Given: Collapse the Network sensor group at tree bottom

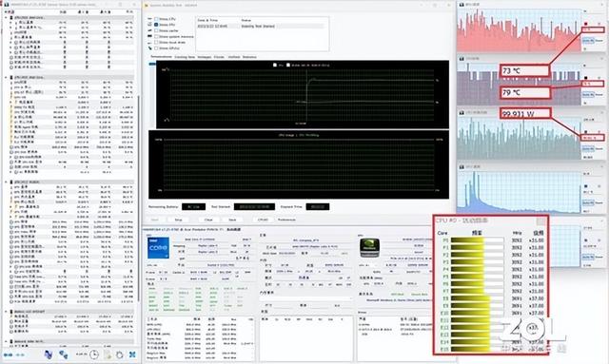Looking at the screenshot, I should point(6,341).
